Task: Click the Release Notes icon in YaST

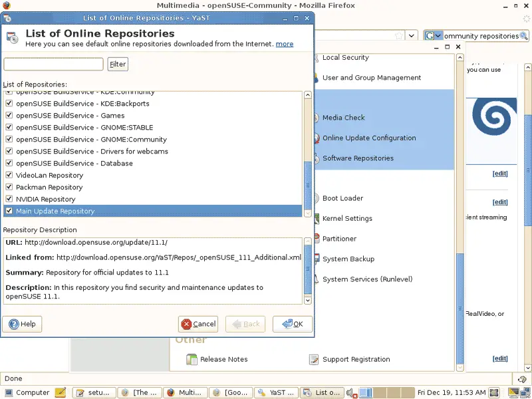Action: pyautogui.click(x=192, y=359)
